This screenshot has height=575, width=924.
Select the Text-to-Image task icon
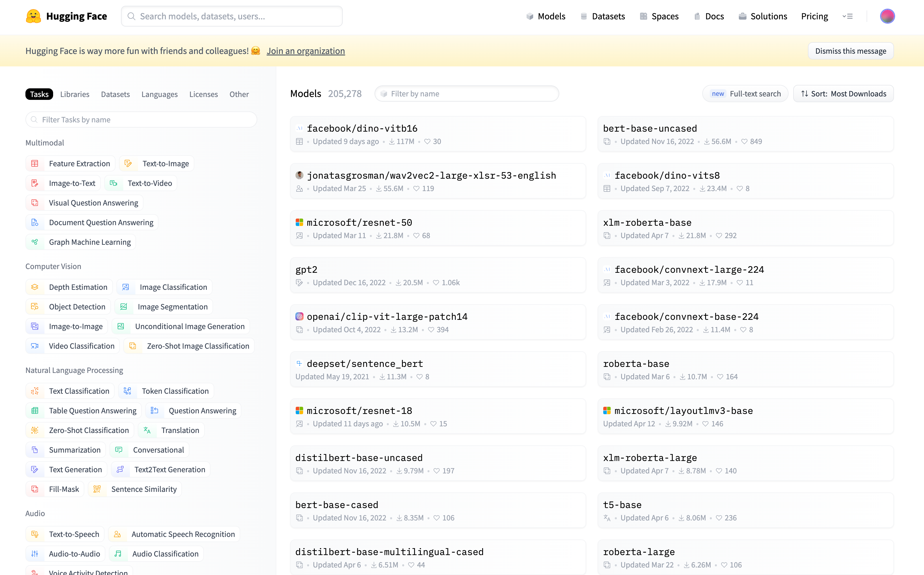coord(128,164)
